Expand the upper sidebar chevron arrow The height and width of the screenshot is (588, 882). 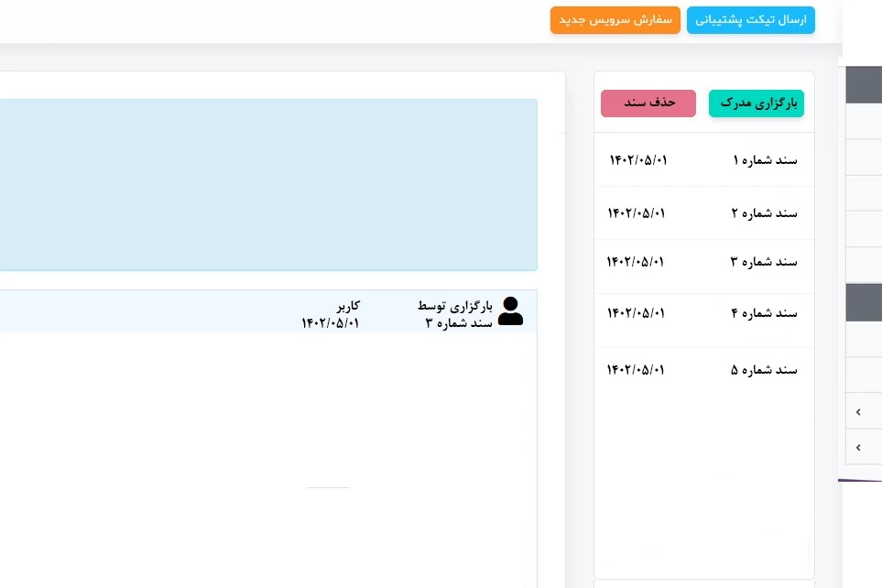(858, 412)
